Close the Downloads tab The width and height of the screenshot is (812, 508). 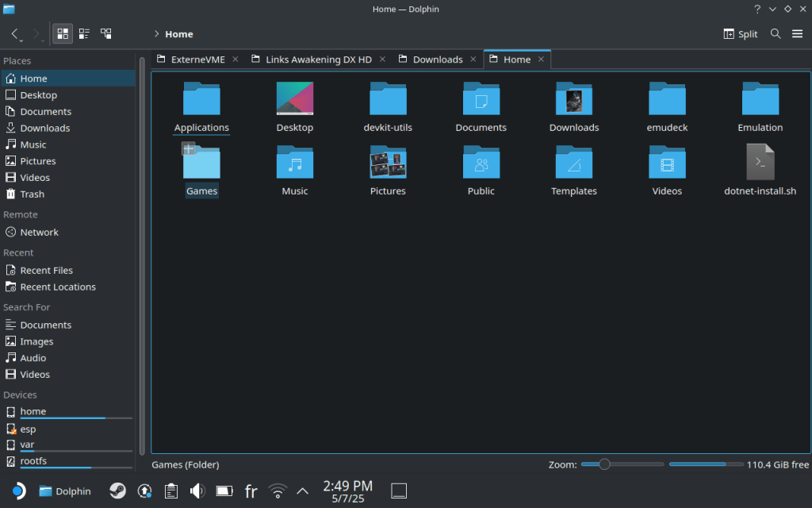(x=473, y=60)
